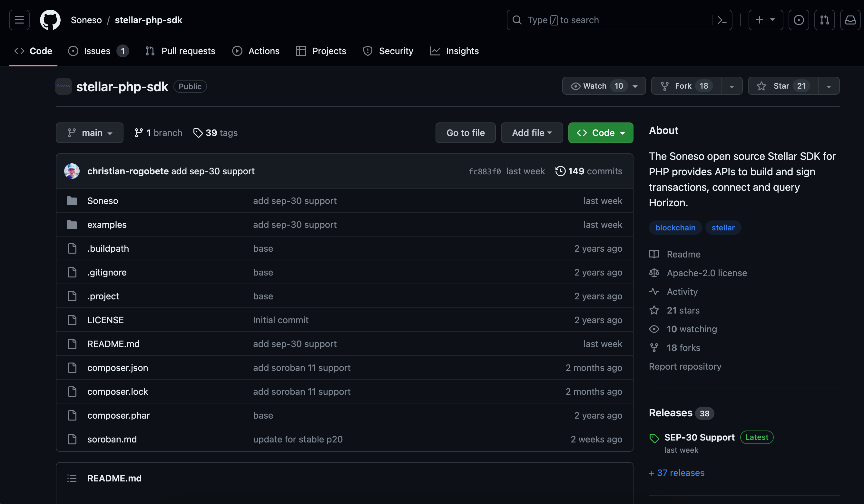Open the command palette icon
Image resolution: width=864 pixels, height=504 pixels.
coord(722,20)
